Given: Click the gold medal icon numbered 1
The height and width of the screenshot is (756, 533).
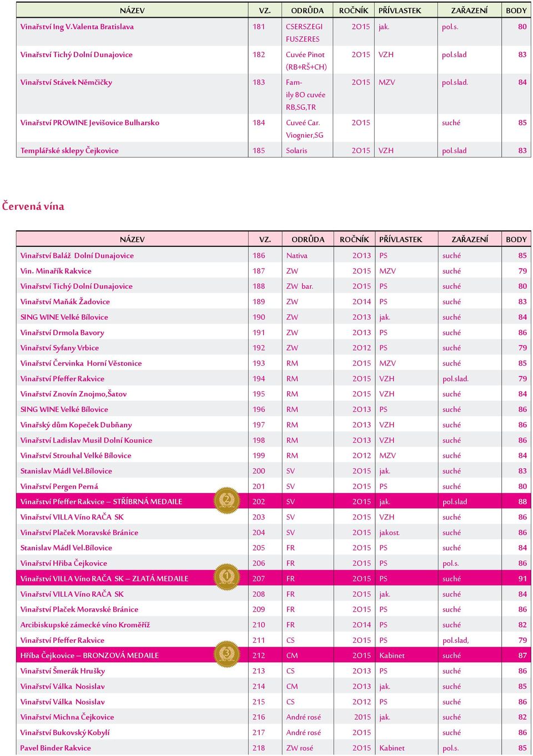Looking at the screenshot, I should tap(227, 577).
